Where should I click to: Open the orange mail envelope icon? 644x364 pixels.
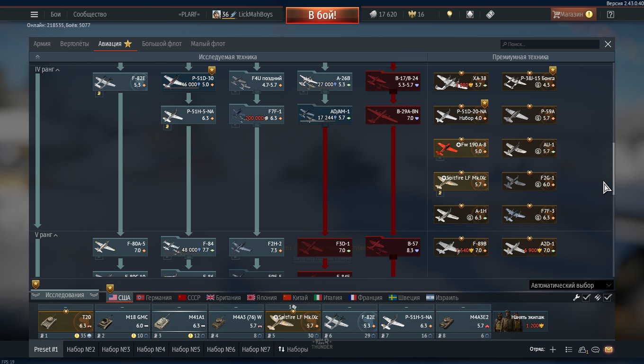click(608, 350)
